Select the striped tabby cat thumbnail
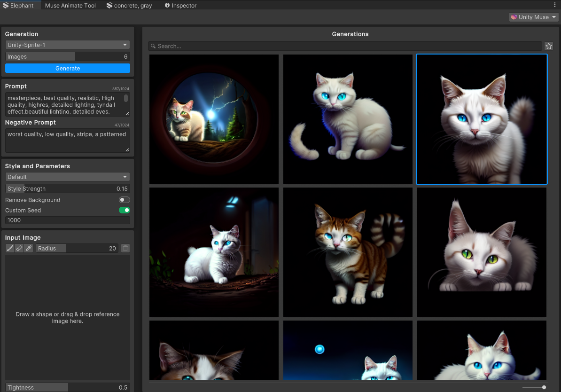The width and height of the screenshot is (561, 392). (x=348, y=252)
